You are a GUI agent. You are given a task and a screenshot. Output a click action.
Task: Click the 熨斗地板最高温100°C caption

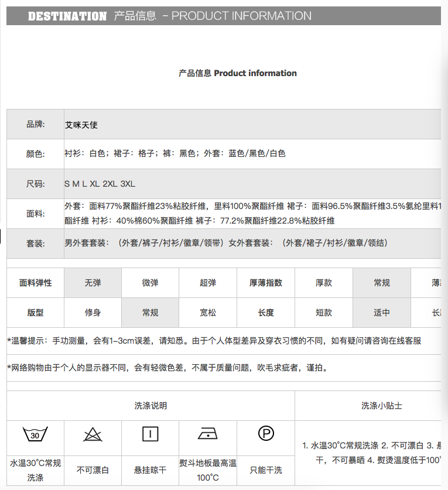point(208,470)
